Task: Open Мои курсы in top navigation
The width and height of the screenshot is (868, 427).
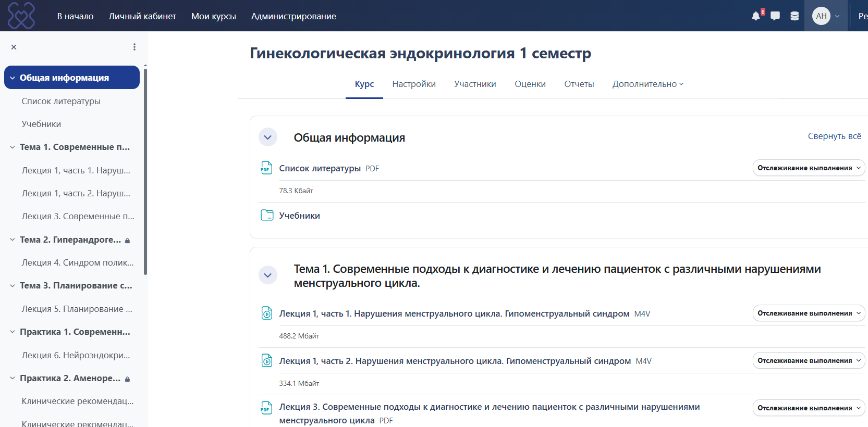Action: [214, 16]
